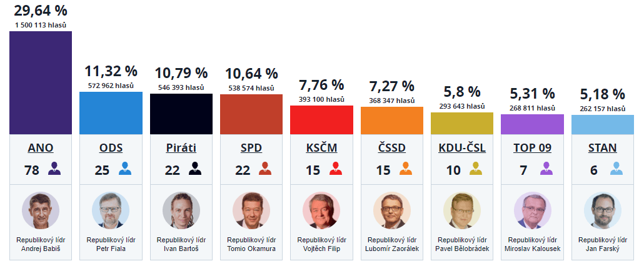
Task: Click the yellow seat icon under KDU-ČSL
Action: (476, 169)
